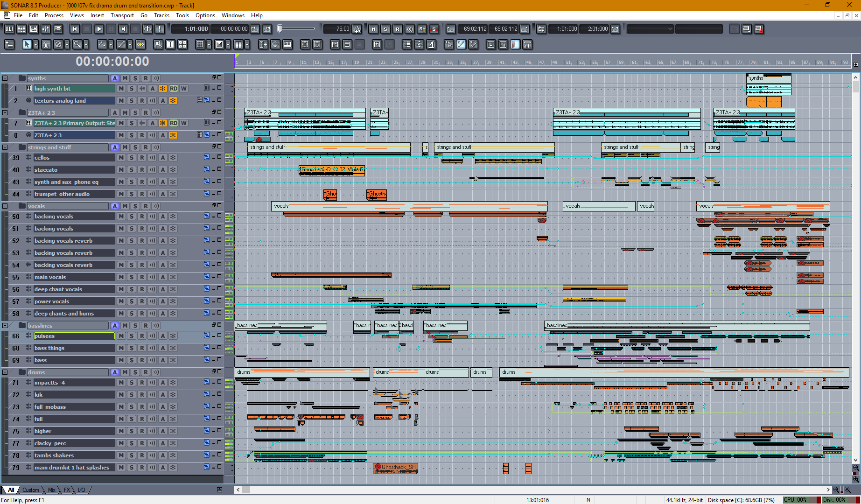Arm record on the kik track
The width and height of the screenshot is (861, 504).
pyautogui.click(x=142, y=395)
